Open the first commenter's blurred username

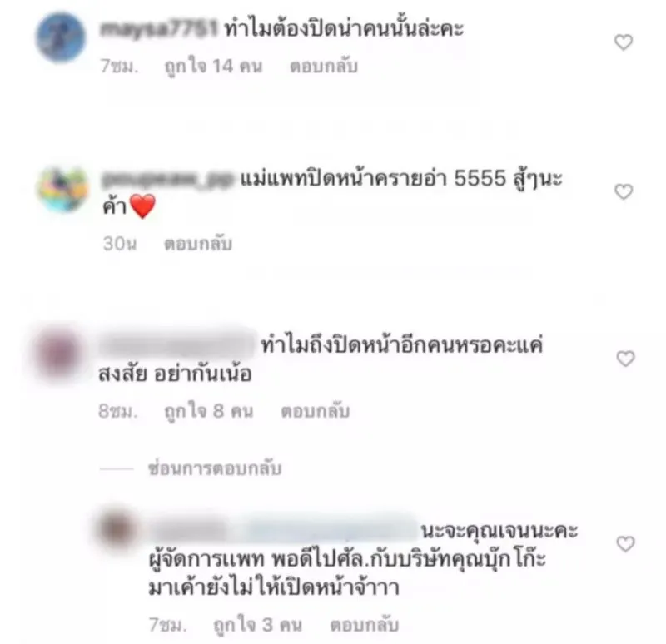click(x=158, y=29)
